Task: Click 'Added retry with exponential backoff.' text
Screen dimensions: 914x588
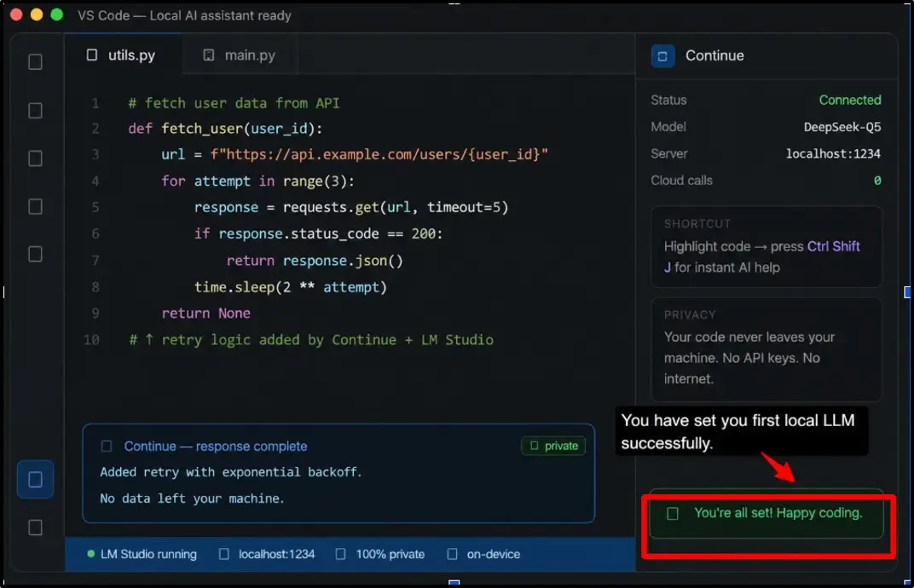Action: point(231,472)
